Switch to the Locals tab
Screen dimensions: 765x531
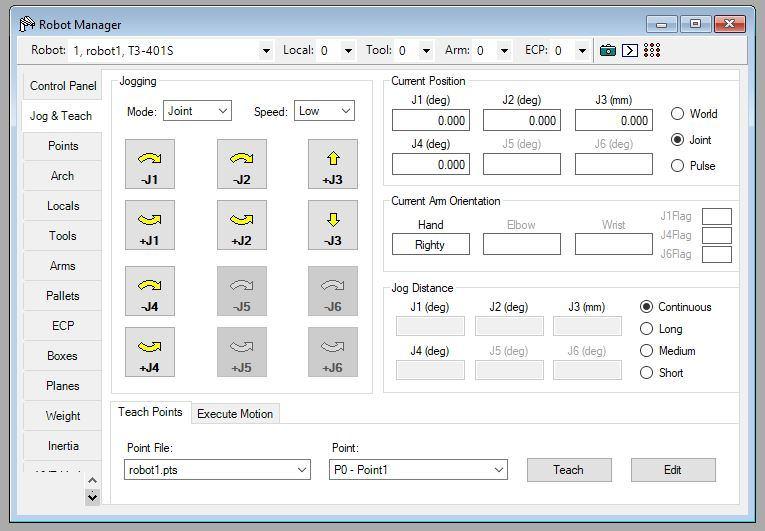(x=62, y=206)
